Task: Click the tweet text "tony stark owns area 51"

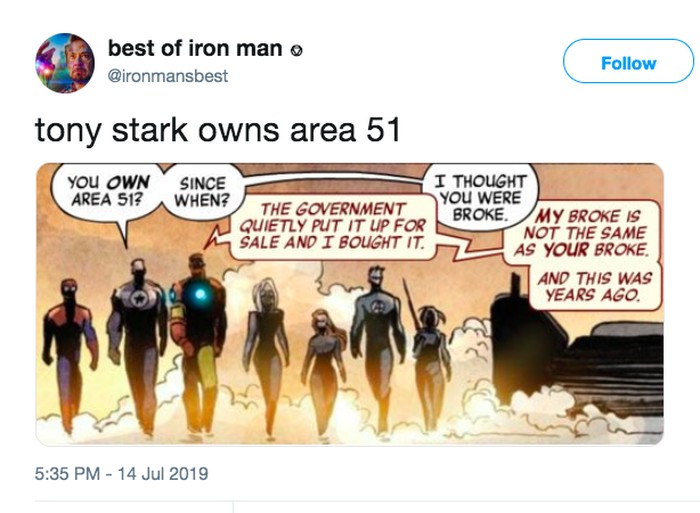Action: coord(218,131)
